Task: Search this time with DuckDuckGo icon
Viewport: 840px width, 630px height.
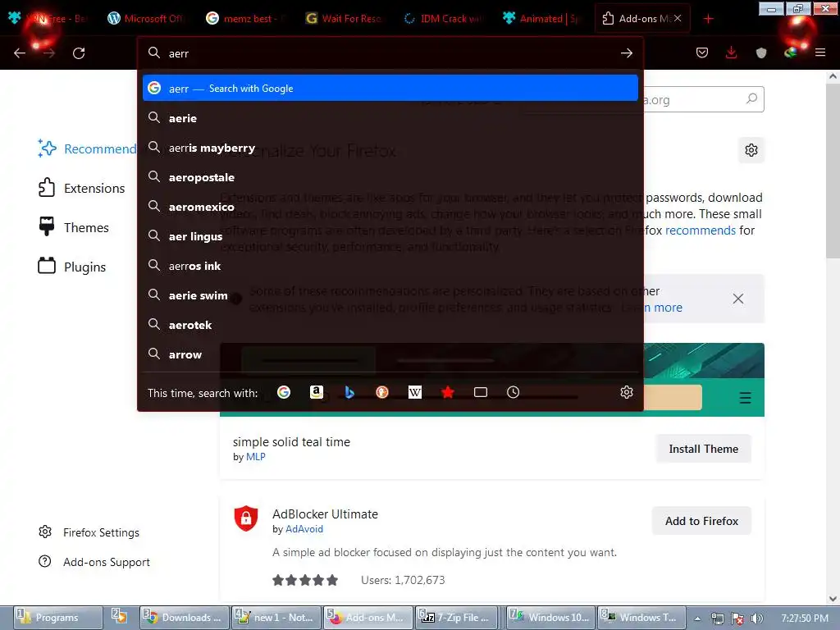Action: click(x=382, y=392)
